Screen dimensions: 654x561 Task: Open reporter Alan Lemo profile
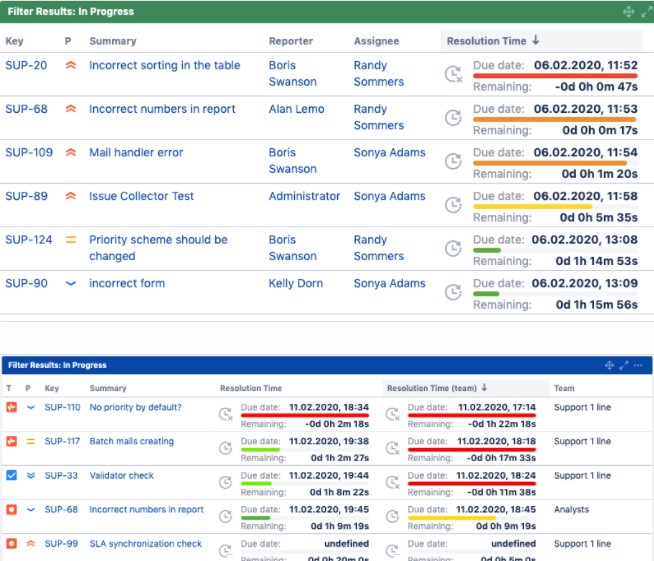[297, 109]
